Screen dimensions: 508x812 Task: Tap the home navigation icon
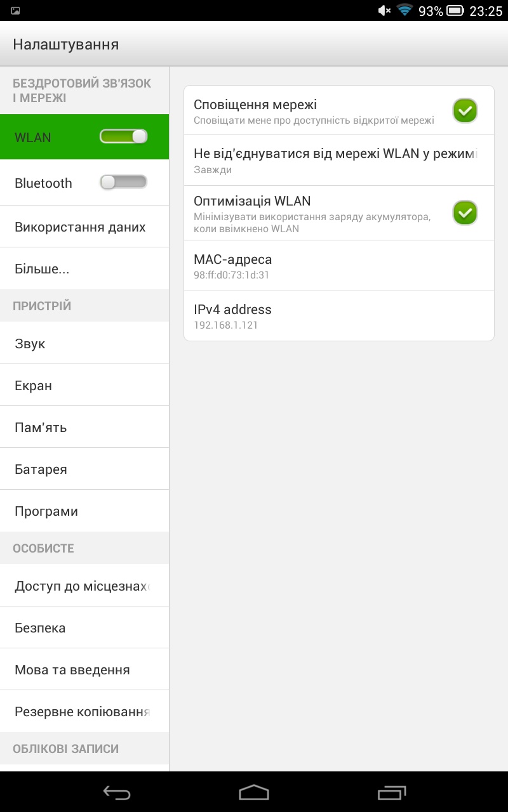(x=254, y=792)
